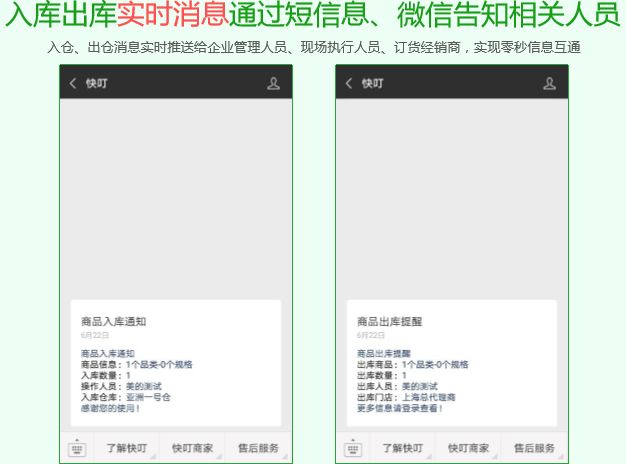Tap the back chevron in the left phone
This screenshot has width=626, height=464.
click(73, 84)
